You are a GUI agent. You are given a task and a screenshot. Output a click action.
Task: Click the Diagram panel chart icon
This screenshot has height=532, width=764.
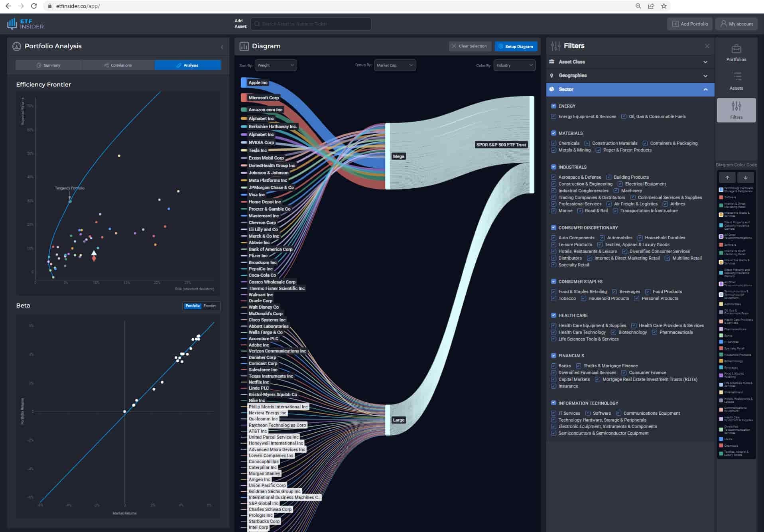point(244,46)
